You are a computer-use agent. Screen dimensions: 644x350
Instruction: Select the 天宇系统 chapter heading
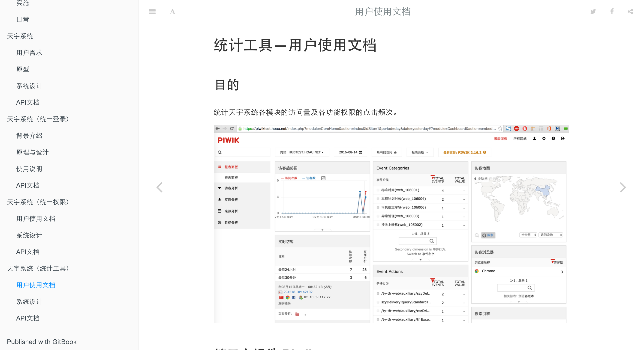[x=20, y=36]
